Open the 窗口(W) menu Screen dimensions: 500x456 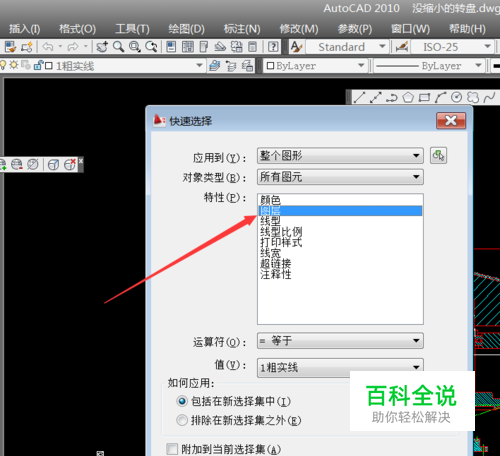pyautogui.click(x=411, y=29)
